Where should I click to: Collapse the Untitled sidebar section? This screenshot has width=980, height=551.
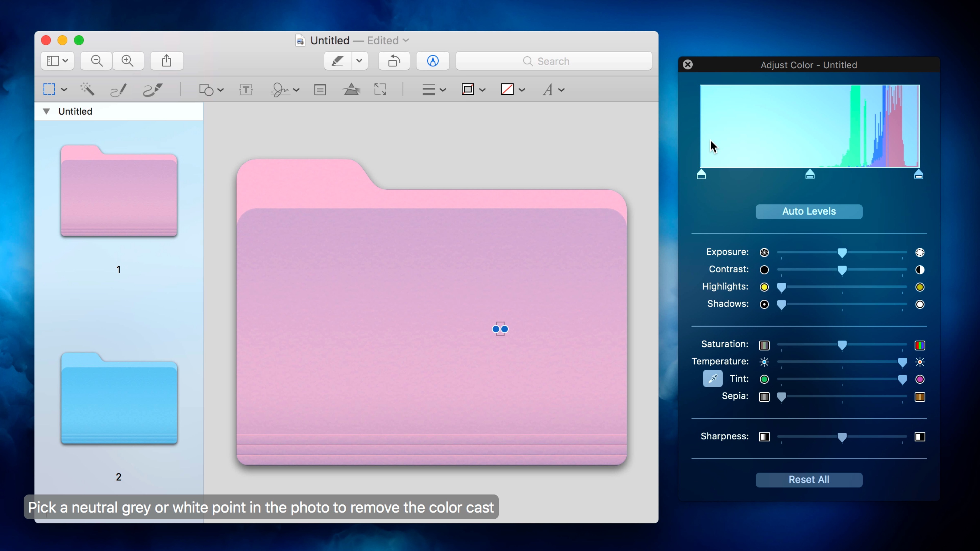click(46, 111)
